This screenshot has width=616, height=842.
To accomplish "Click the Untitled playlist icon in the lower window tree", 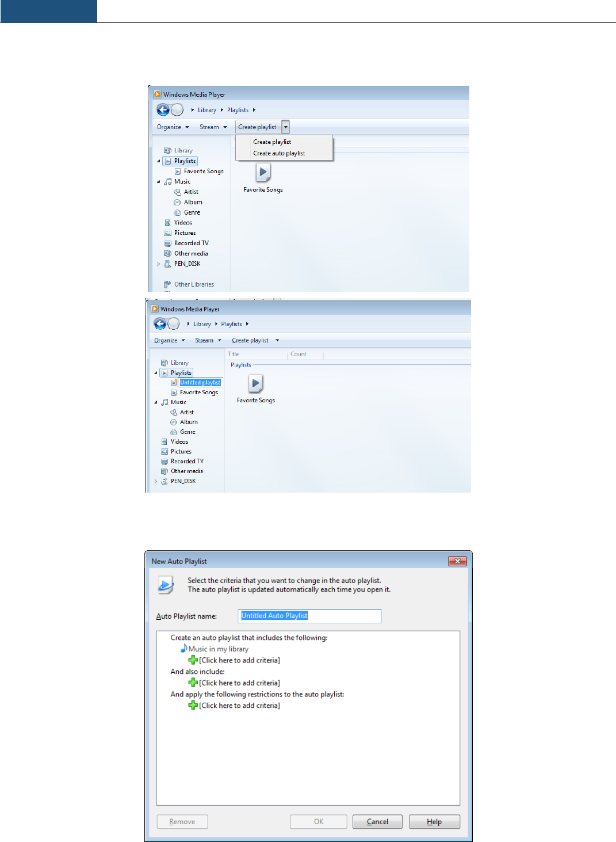I will coord(174,383).
